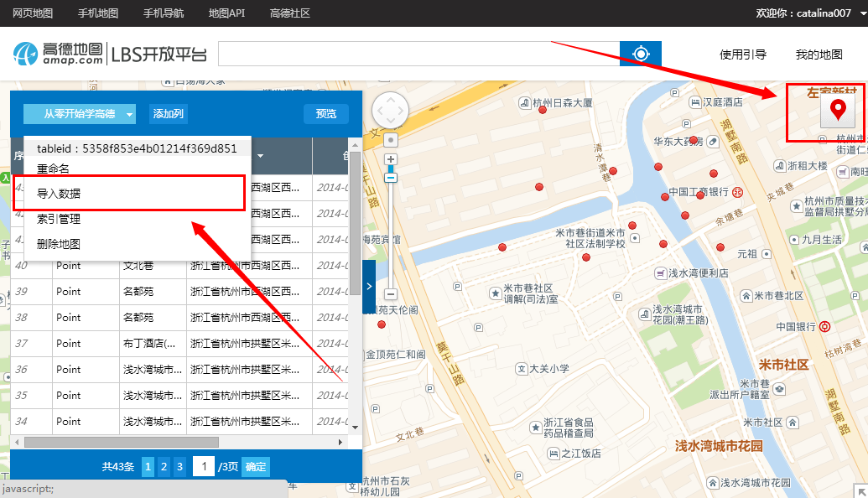Choose 删除地图 menu entry
Viewport: 868px width, 498px height.
point(59,244)
